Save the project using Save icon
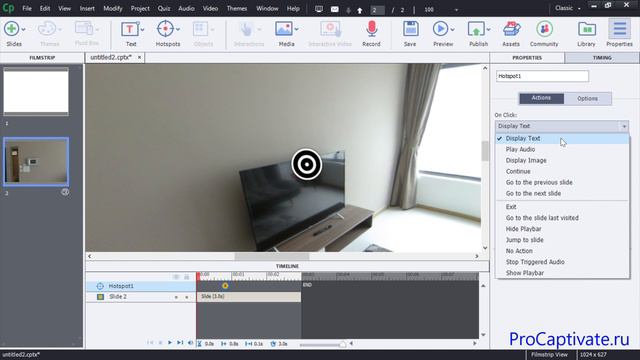This screenshot has width=640, height=360. pyautogui.click(x=410, y=29)
